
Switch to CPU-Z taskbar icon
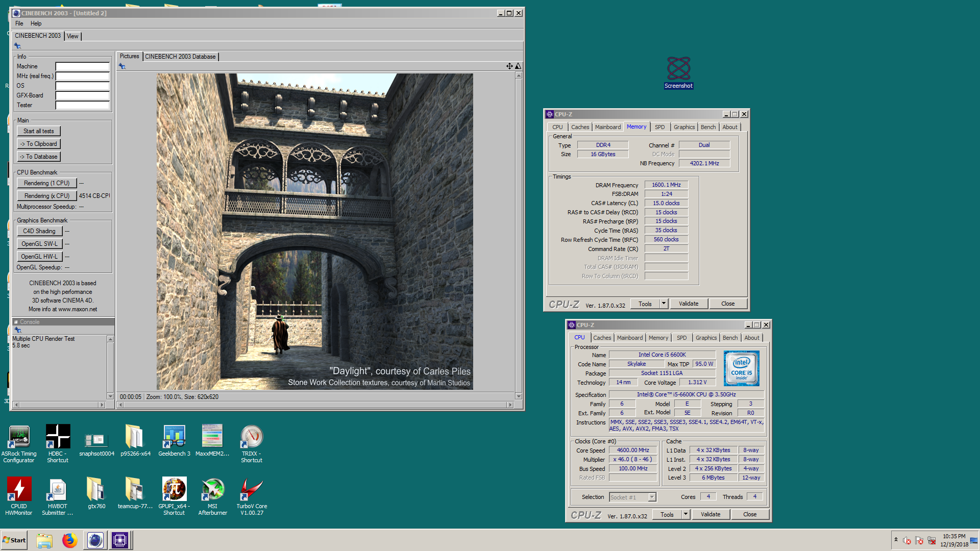pyautogui.click(x=120, y=540)
